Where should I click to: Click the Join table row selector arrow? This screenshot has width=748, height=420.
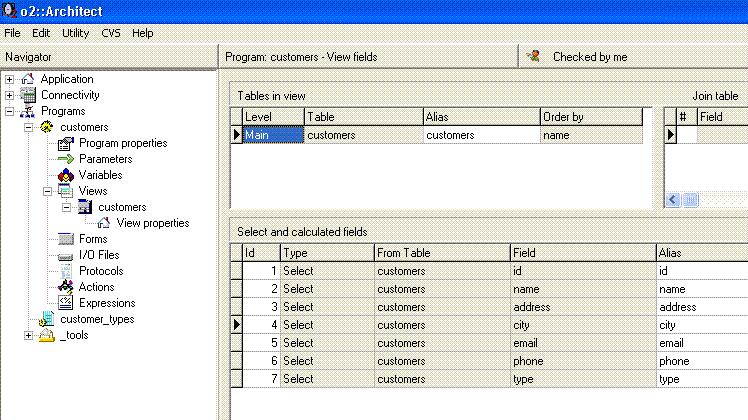670,135
